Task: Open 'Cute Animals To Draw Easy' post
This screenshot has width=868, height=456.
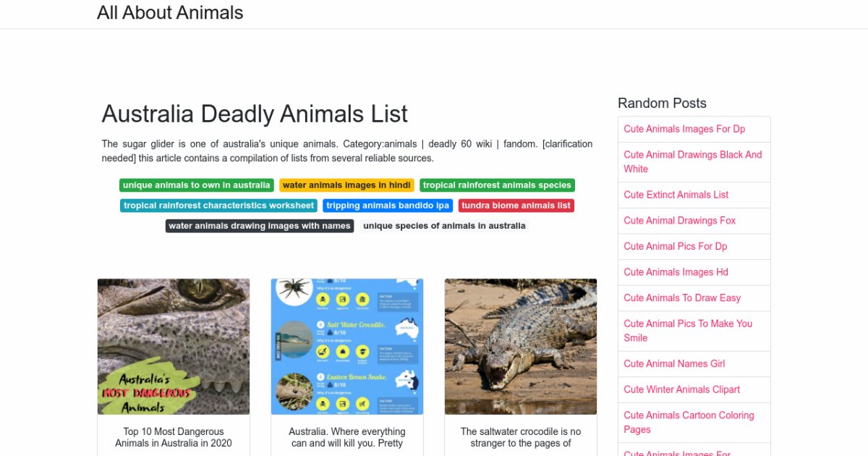Action: pos(682,297)
